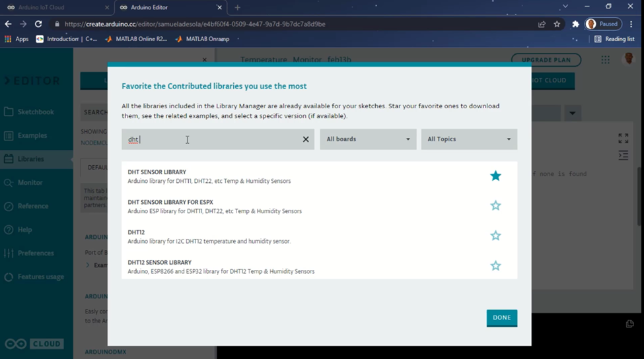Open browser extensions puzzle icon

[575, 24]
